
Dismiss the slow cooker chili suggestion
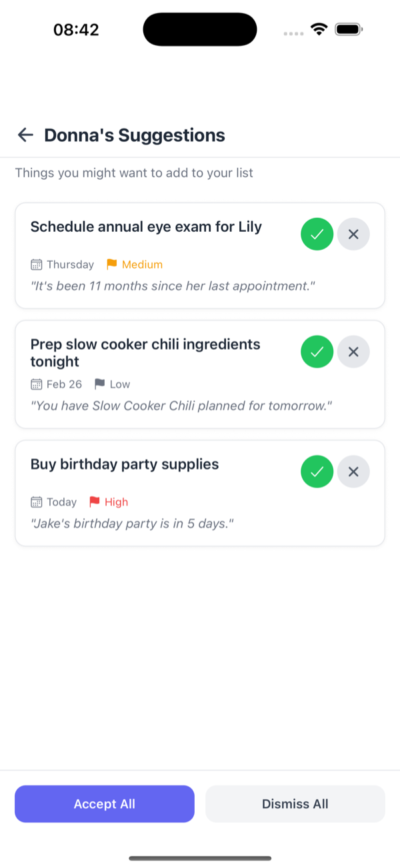[x=353, y=352]
